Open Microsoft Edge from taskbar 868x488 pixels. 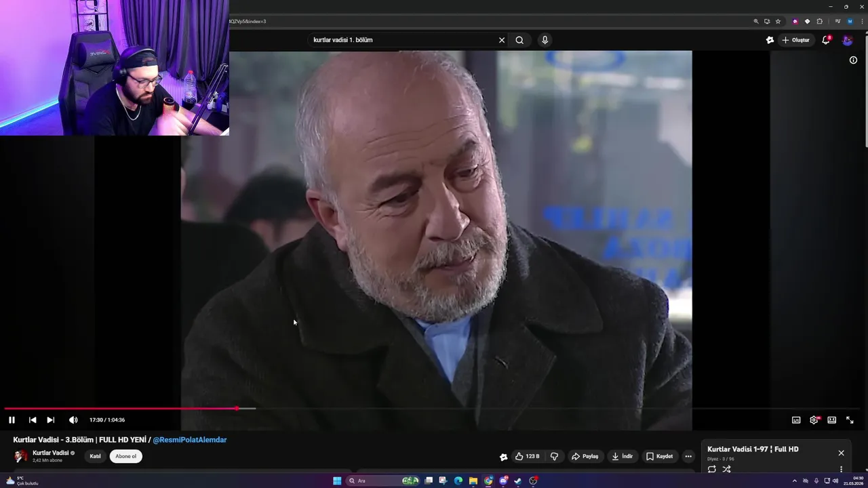[x=458, y=481]
